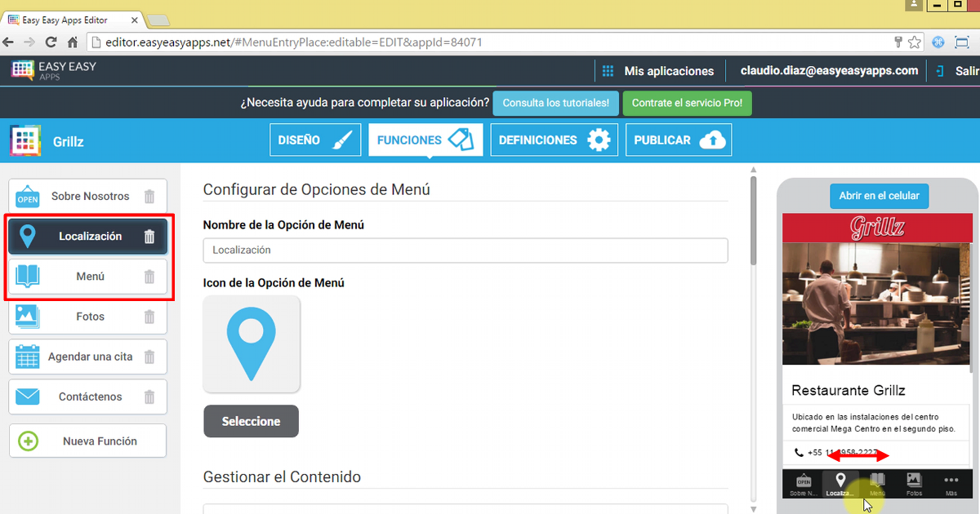Screen dimensions: 980x514
Task: Click the Sobre Nosotros OPEN sign icon
Action: click(x=27, y=196)
